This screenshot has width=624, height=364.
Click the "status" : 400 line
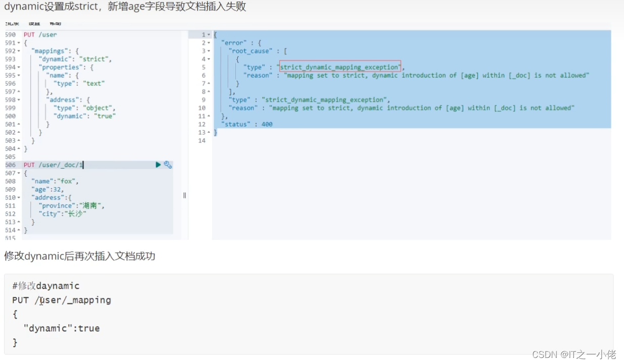tap(246, 124)
